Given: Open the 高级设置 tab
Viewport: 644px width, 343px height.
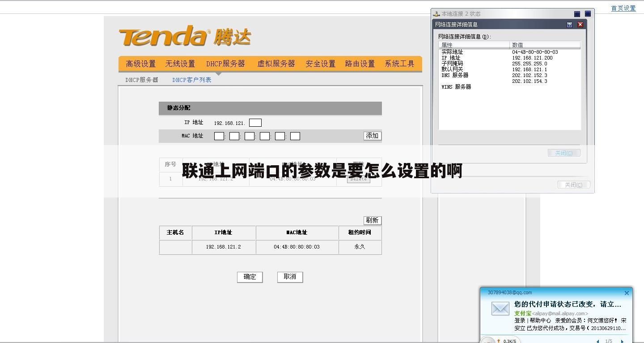Looking at the screenshot, I should (141, 64).
